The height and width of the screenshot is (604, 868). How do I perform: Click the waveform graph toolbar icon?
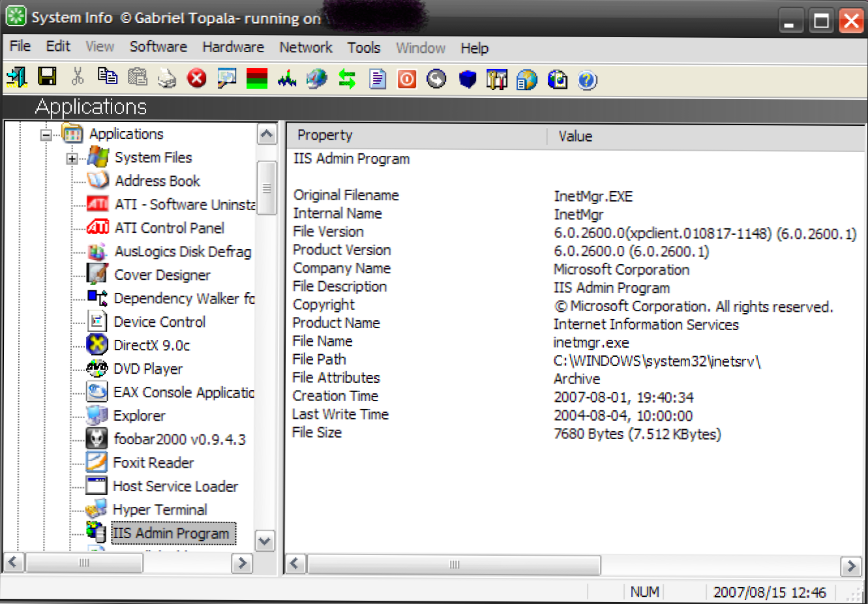[x=287, y=80]
